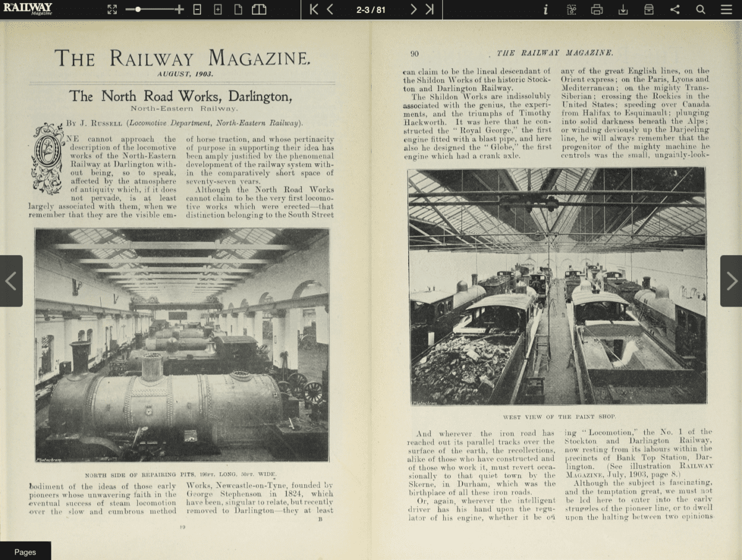
Task: Switch to double page spread view
Action: [259, 9]
